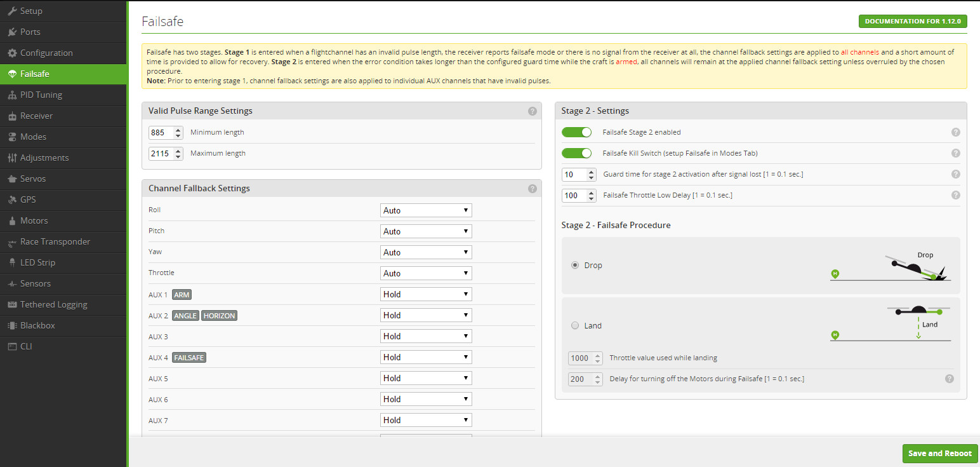This screenshot has height=467, width=980.
Task: Select the Land failsafe procedure
Action: pyautogui.click(x=575, y=325)
